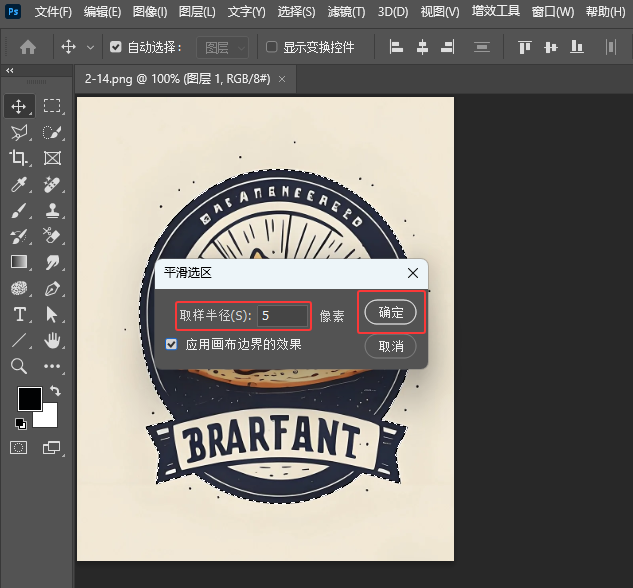
Task: Uncheck 应用画布边界的效果 option
Action: coord(172,344)
